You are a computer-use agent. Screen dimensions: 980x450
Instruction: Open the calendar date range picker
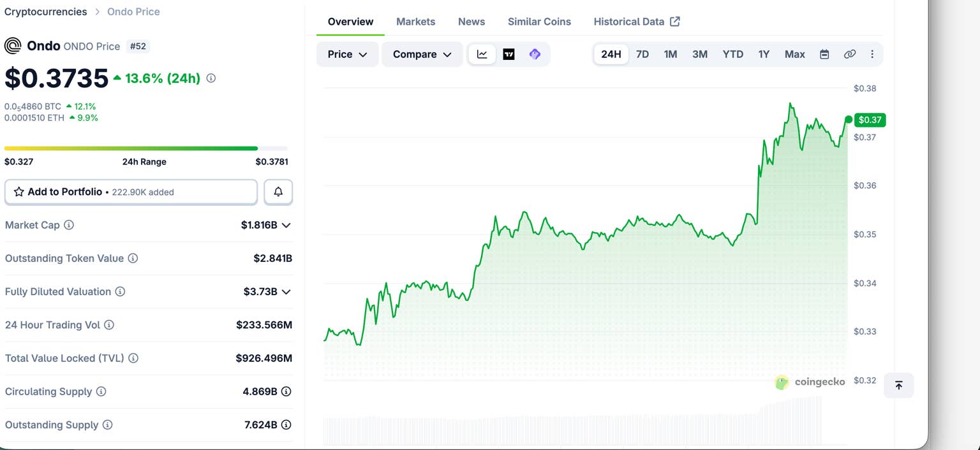pyautogui.click(x=824, y=54)
